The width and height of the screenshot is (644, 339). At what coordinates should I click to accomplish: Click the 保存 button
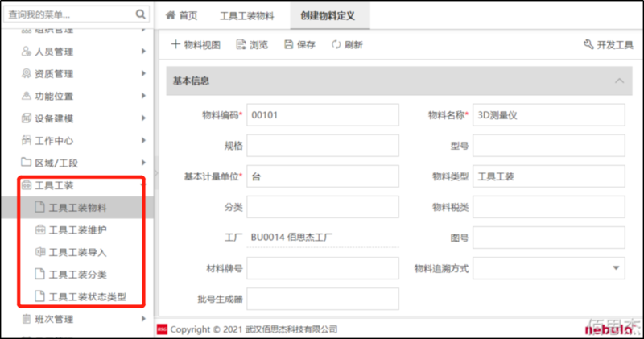(299, 44)
